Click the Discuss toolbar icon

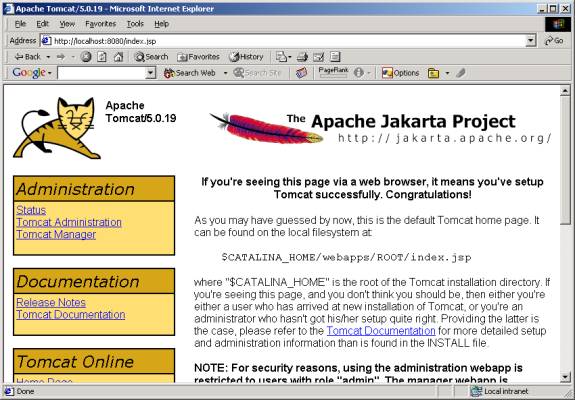coord(335,57)
